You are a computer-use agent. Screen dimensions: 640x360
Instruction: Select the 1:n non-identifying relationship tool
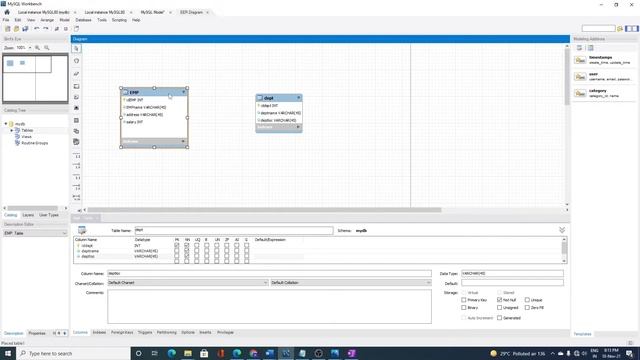point(76,166)
